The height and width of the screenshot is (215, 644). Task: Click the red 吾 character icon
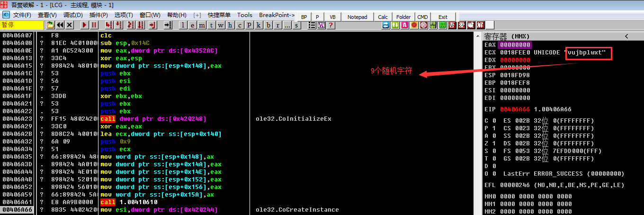(x=452, y=25)
